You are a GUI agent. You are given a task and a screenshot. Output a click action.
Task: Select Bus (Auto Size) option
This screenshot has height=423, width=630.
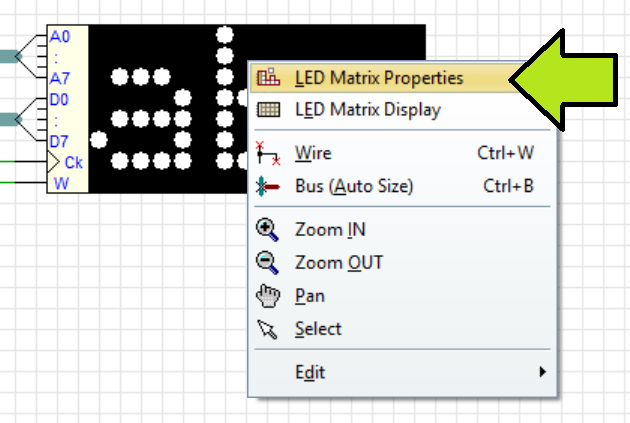click(402, 186)
